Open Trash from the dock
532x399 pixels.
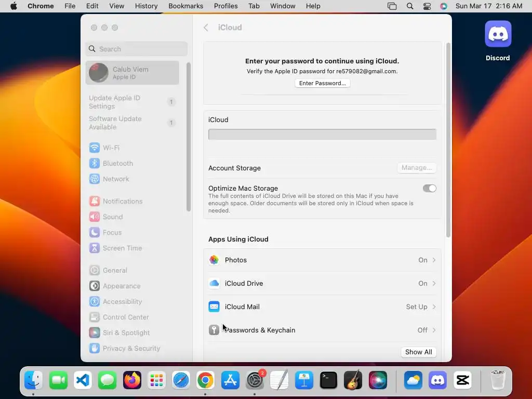[498, 380]
